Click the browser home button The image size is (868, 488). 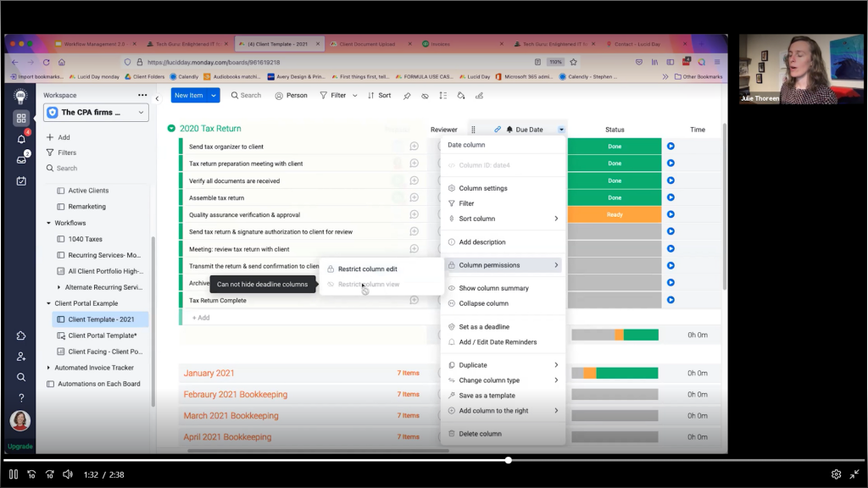pos(62,62)
